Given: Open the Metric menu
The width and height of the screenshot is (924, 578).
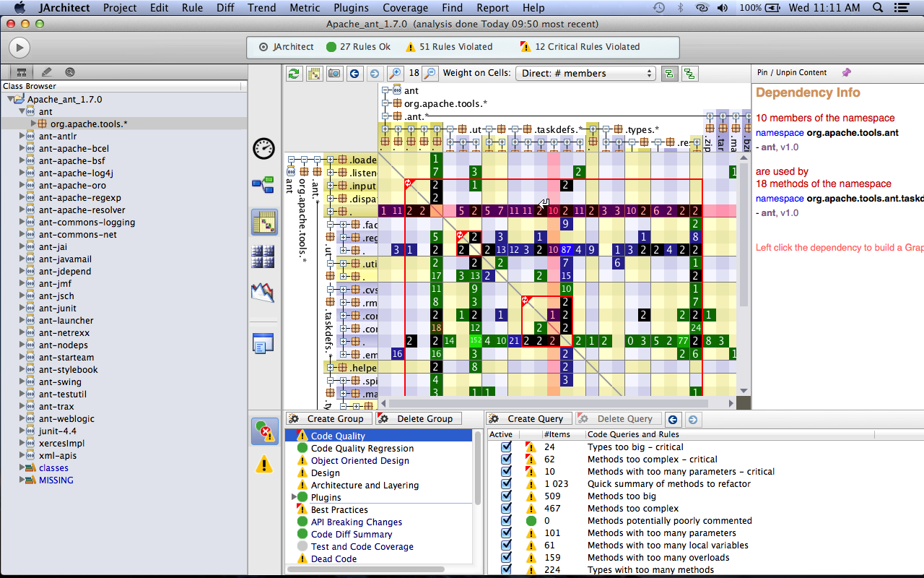Looking at the screenshot, I should point(305,7).
